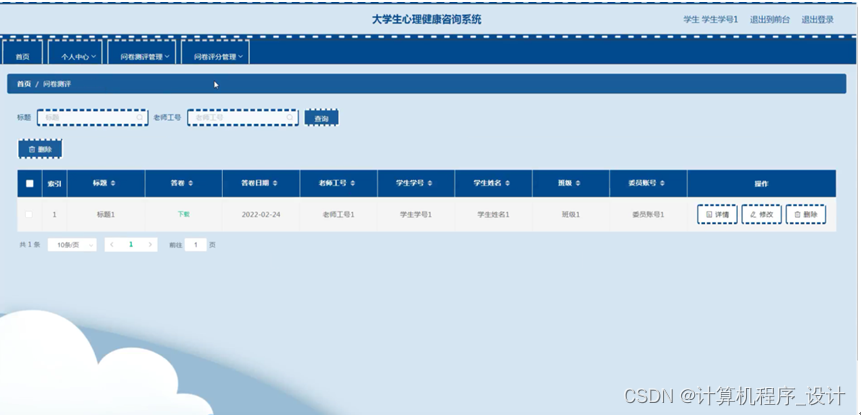861x415 pixels.
Task: Sort by 委员账号 column arrows
Action: tap(662, 183)
